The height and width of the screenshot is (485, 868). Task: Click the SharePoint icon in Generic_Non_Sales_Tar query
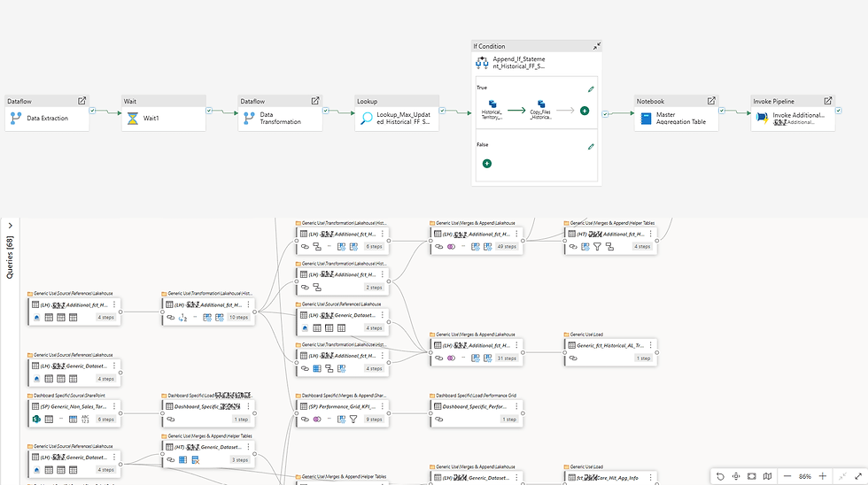(36, 420)
